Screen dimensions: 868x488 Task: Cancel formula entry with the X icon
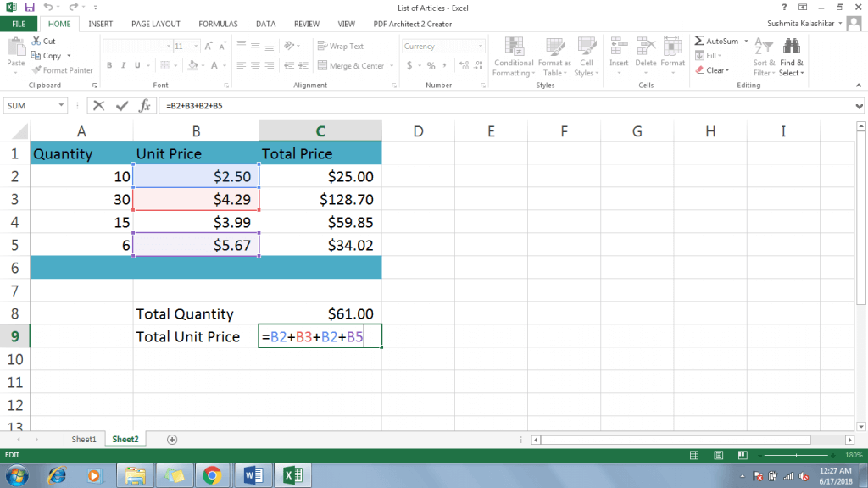[x=99, y=105]
